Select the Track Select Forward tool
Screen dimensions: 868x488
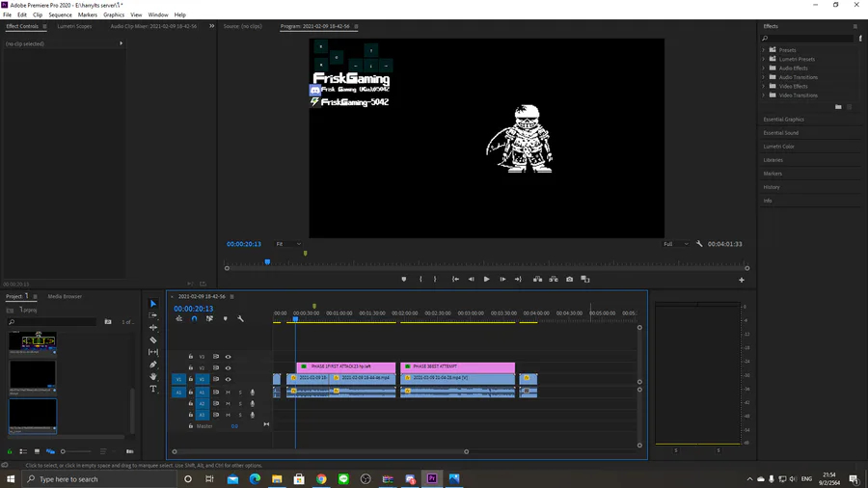(x=153, y=315)
